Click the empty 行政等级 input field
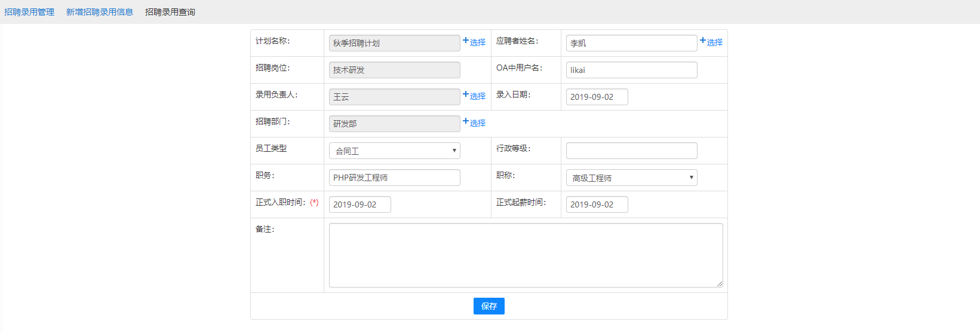This screenshot has height=333, width=980. [x=631, y=151]
